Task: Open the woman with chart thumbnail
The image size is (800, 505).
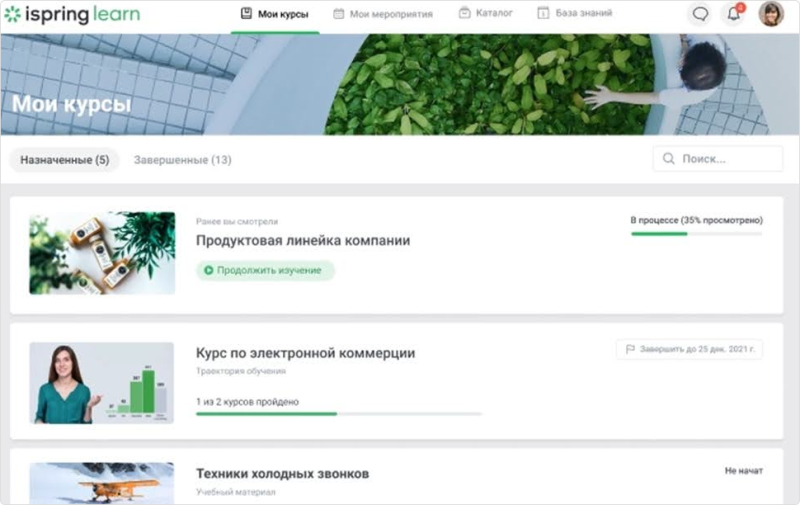Action: pos(102,383)
